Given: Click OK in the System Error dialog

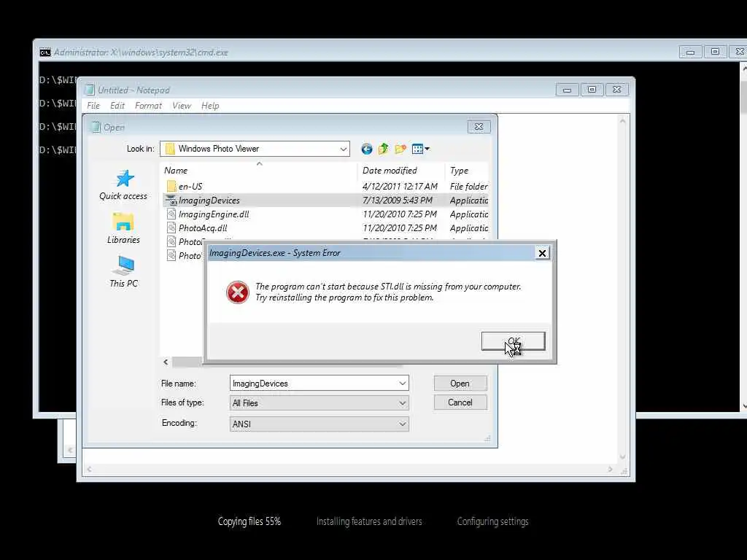Looking at the screenshot, I should click(513, 341).
